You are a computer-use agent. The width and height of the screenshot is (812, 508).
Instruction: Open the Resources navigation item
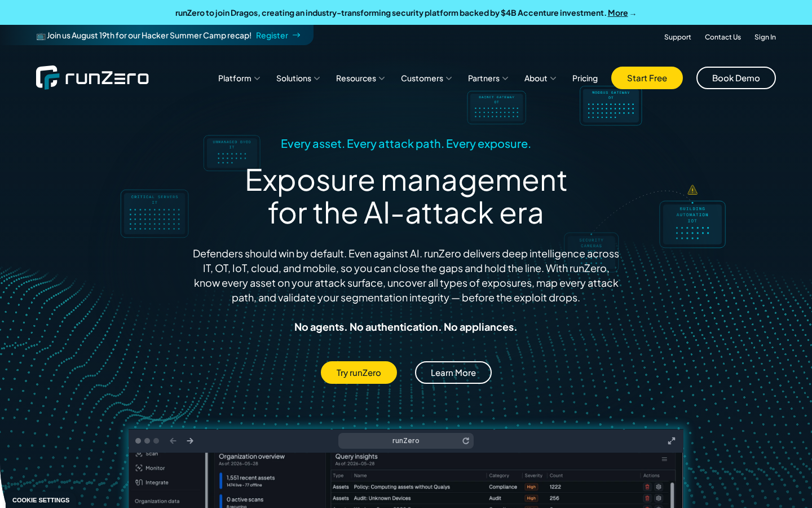[x=360, y=78]
